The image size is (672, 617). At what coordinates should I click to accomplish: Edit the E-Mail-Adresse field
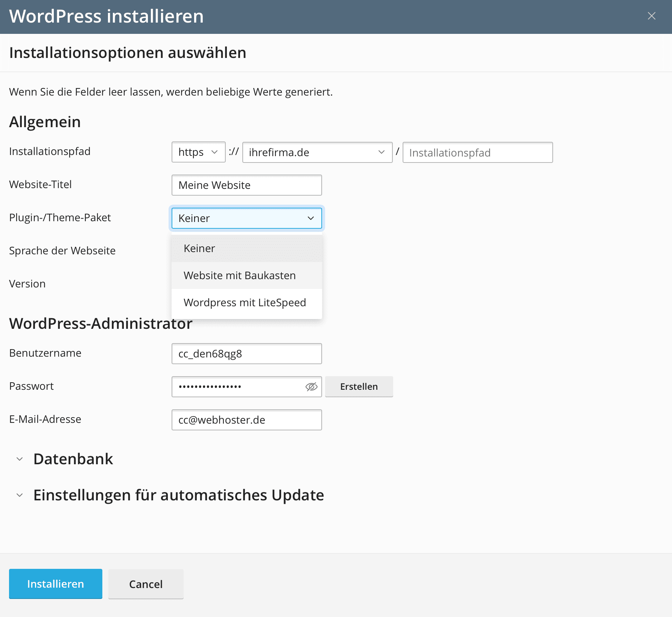[246, 420]
